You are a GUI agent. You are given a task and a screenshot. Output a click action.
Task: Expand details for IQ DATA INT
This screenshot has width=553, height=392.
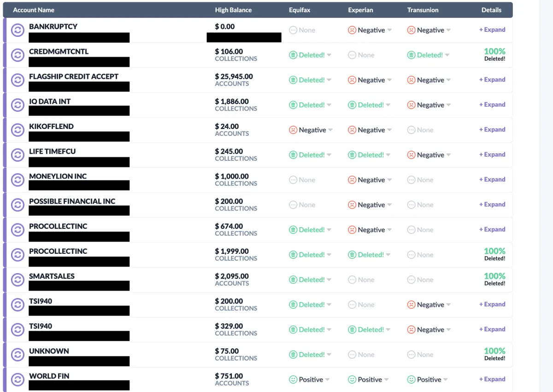492,105
